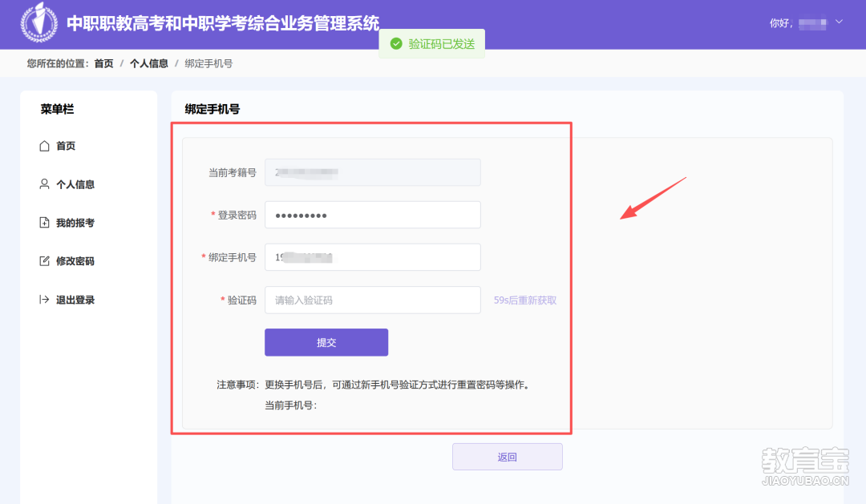Focus the 登录密码 password field
866x504 pixels.
point(373,215)
